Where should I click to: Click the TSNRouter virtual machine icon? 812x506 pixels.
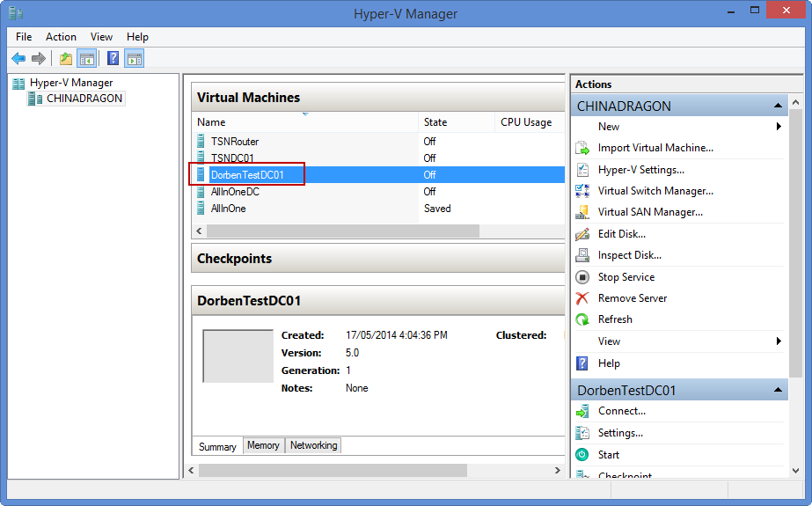tap(201, 141)
